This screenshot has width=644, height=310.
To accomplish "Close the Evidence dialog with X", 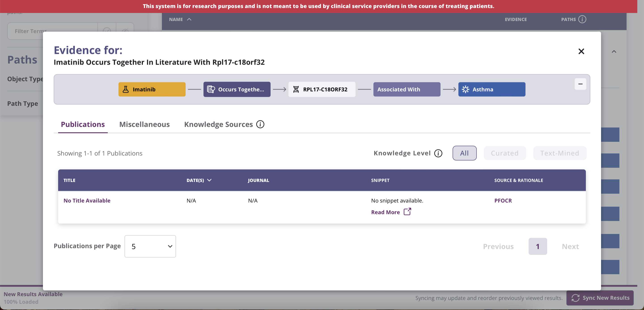I will click(581, 51).
